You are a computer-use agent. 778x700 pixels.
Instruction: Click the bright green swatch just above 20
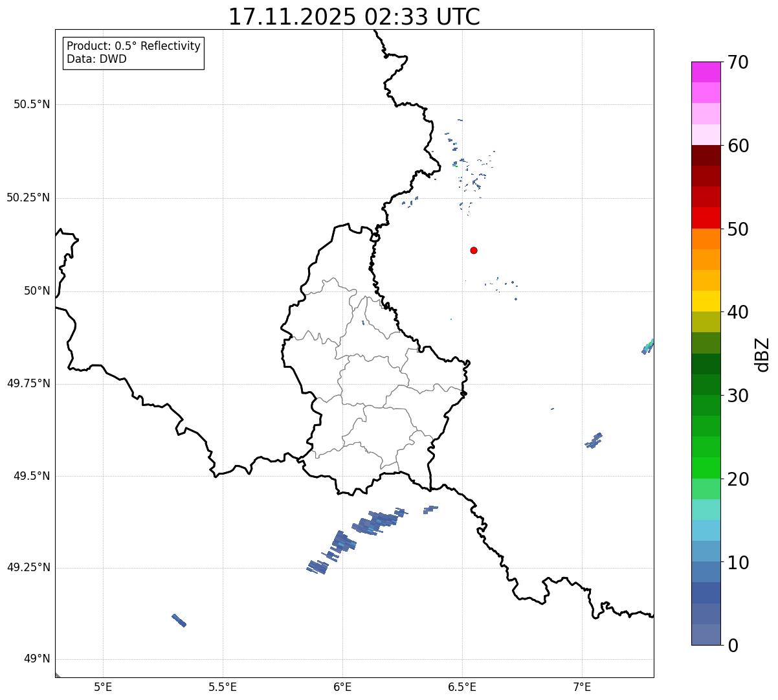706,468
